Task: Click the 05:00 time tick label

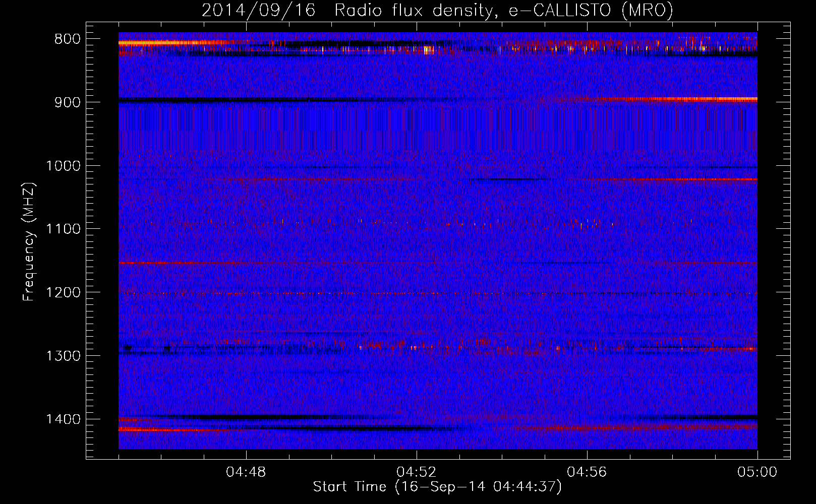Action: coord(757,472)
